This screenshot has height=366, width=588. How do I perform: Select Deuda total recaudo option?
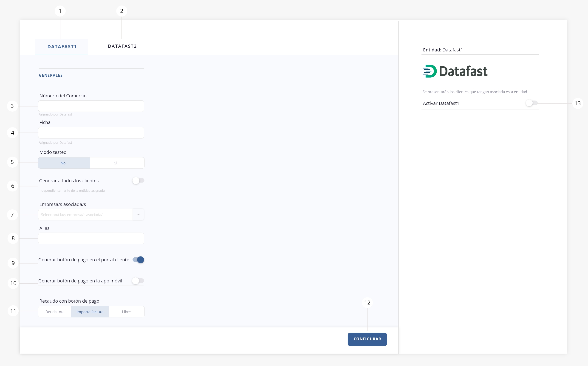(55, 312)
